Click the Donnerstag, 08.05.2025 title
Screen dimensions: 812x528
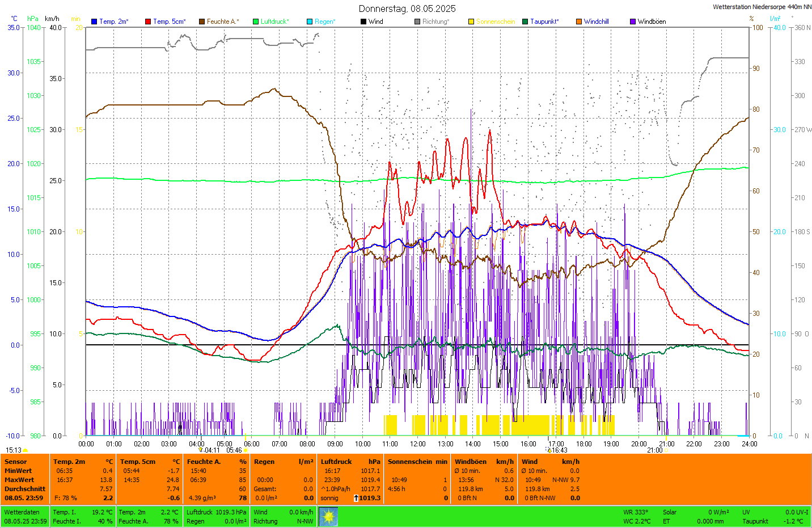click(x=407, y=9)
